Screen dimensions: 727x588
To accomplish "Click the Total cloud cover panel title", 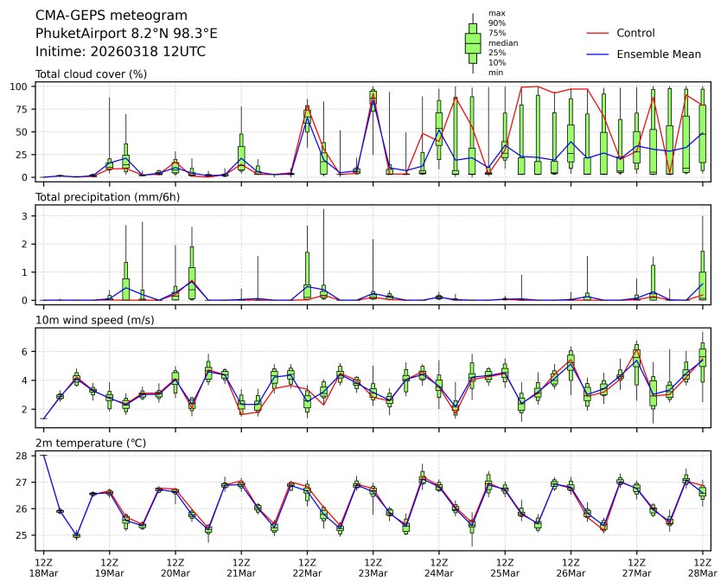I will click(91, 74).
